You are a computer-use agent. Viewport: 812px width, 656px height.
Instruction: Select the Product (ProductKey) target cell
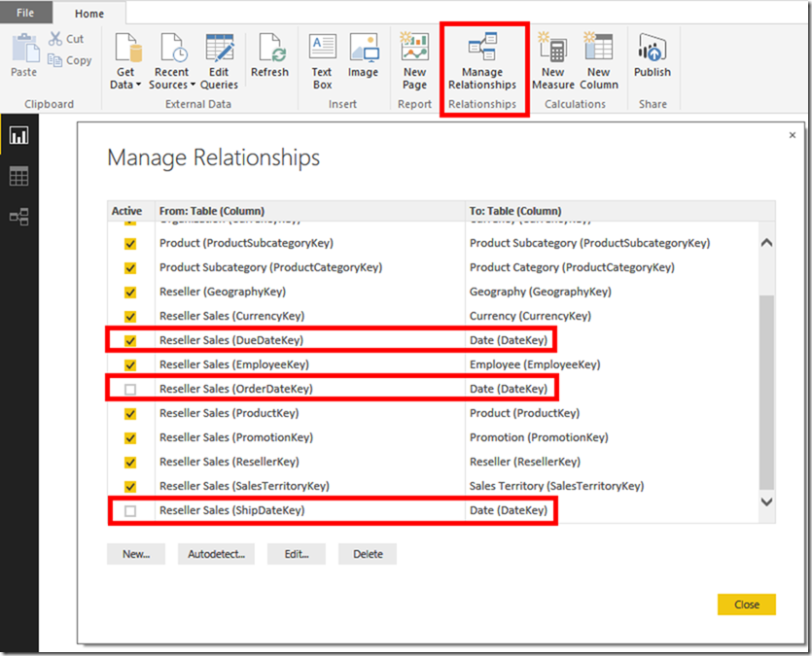click(524, 413)
